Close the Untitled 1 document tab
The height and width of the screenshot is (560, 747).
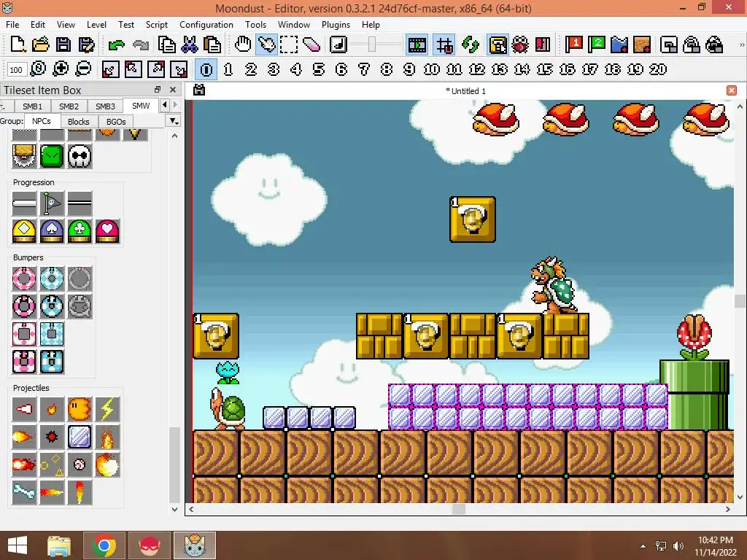pos(732,90)
